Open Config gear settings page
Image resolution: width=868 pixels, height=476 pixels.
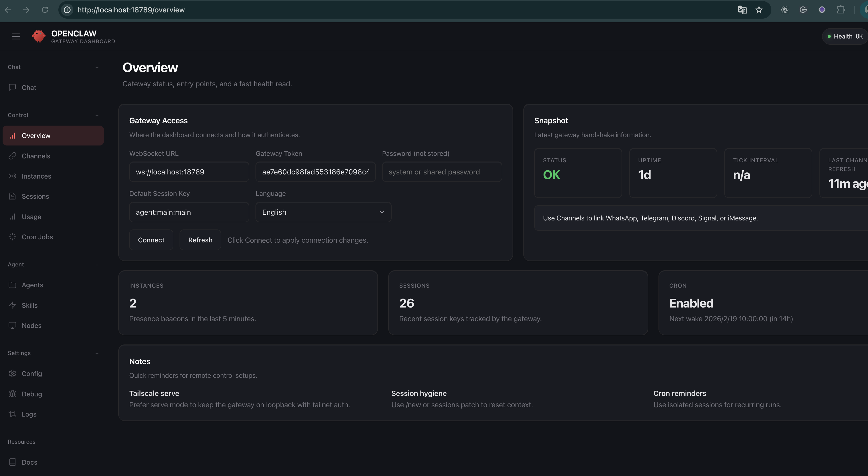click(32, 373)
